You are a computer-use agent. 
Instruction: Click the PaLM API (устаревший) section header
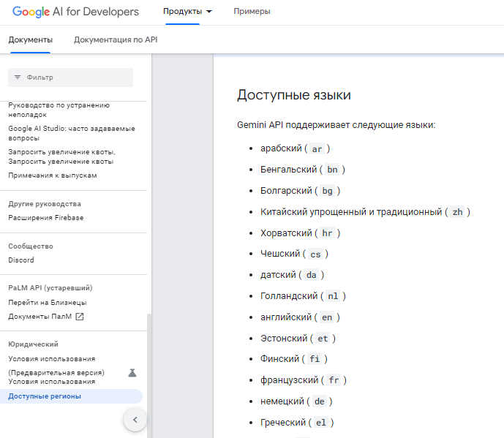(50, 288)
